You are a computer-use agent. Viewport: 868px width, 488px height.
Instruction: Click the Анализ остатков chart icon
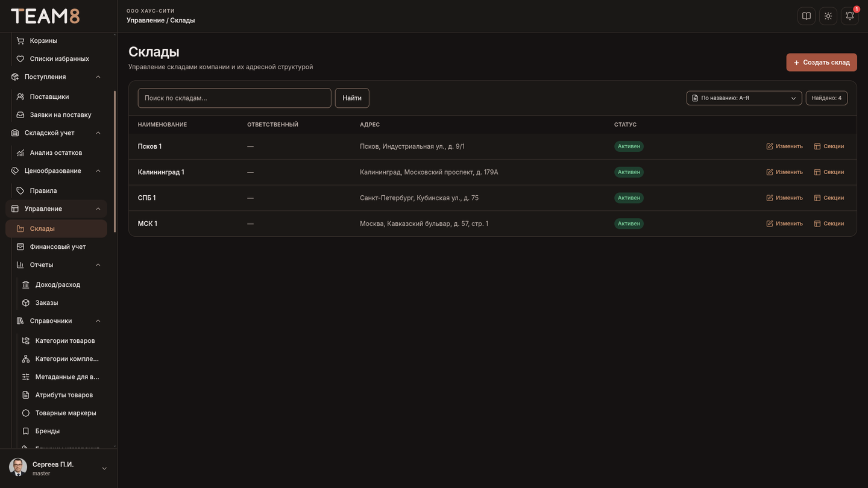(x=20, y=153)
